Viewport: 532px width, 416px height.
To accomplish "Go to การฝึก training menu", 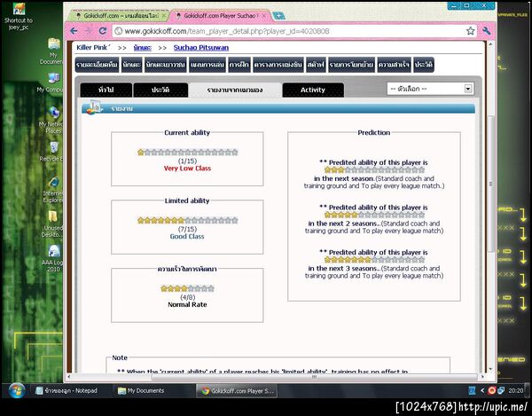I will tap(239, 65).
